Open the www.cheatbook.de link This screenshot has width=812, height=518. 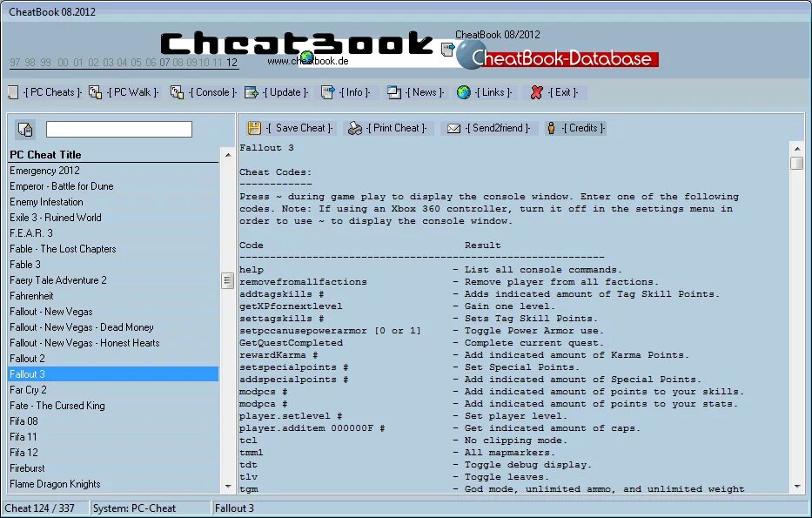point(308,61)
